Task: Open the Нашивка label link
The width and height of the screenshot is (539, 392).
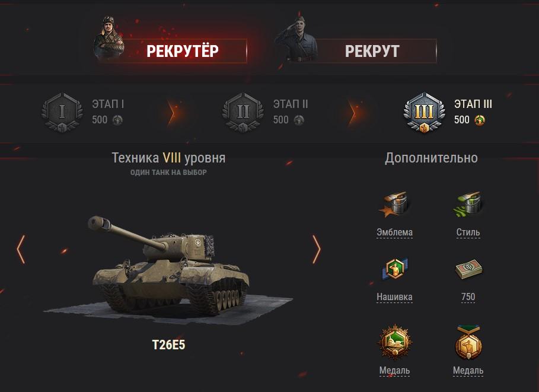Action: pyautogui.click(x=395, y=297)
